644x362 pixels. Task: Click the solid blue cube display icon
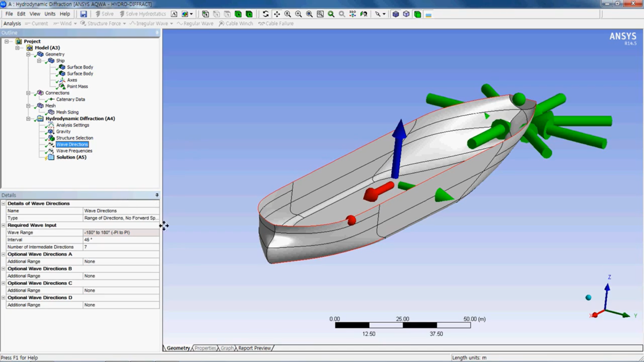coord(396,14)
